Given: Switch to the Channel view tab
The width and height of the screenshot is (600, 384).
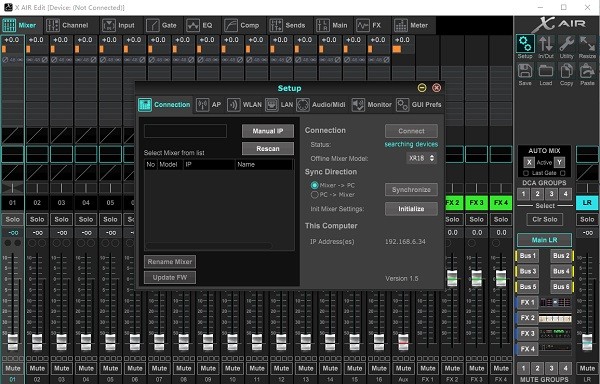Looking at the screenshot, I should (67, 25).
